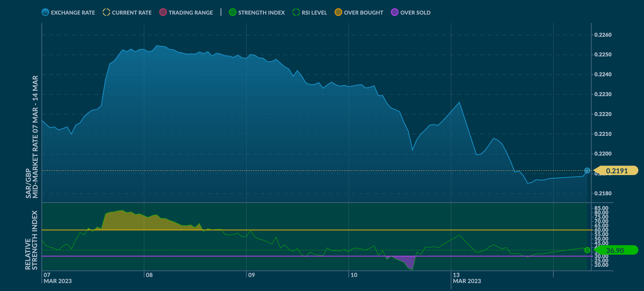Click the dashed yellow Current Rate legend circle
Image resolution: width=644 pixels, height=291 pixels.
pyautogui.click(x=106, y=12)
